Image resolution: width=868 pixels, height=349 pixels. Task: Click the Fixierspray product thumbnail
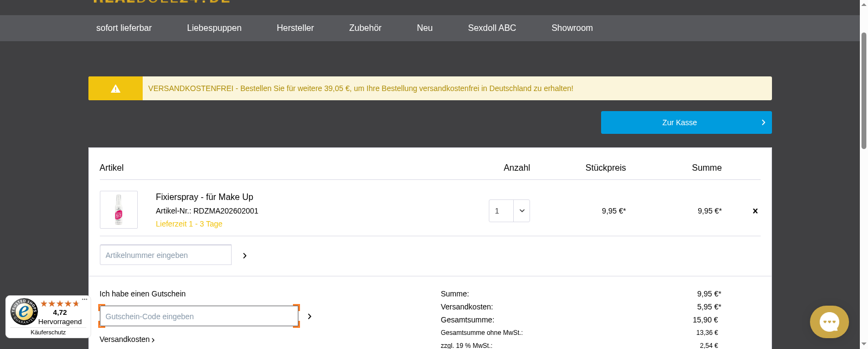[x=119, y=210]
